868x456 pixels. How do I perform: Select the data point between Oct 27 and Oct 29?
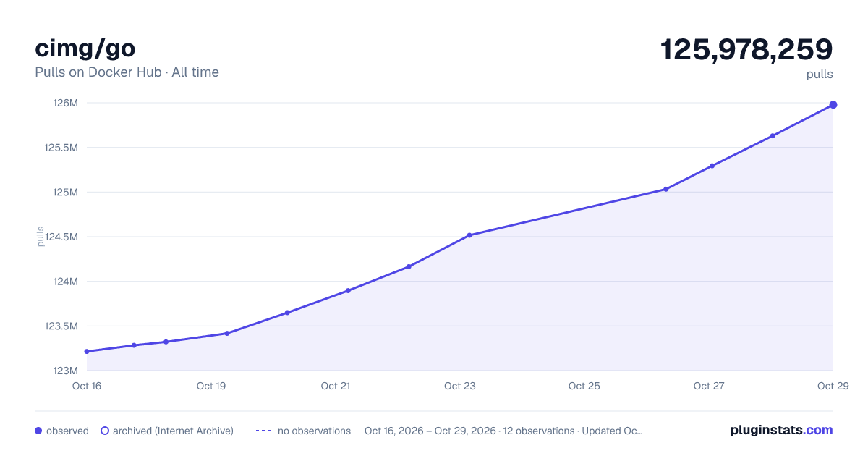click(773, 136)
